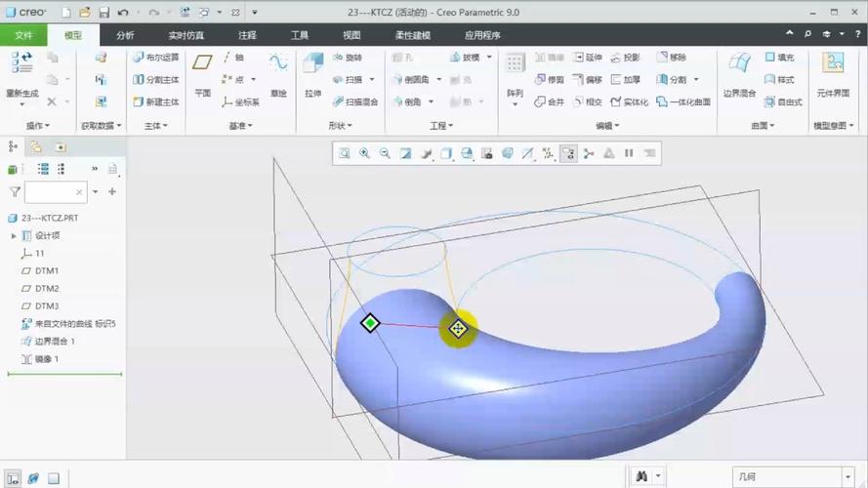Open the 文件 menu
This screenshot has height=488, width=868.
coord(23,35)
